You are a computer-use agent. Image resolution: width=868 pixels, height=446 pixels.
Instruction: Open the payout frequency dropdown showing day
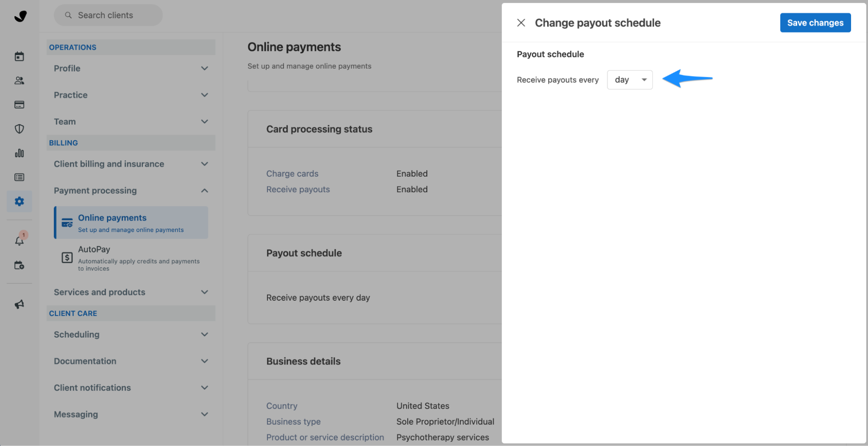(x=630, y=80)
